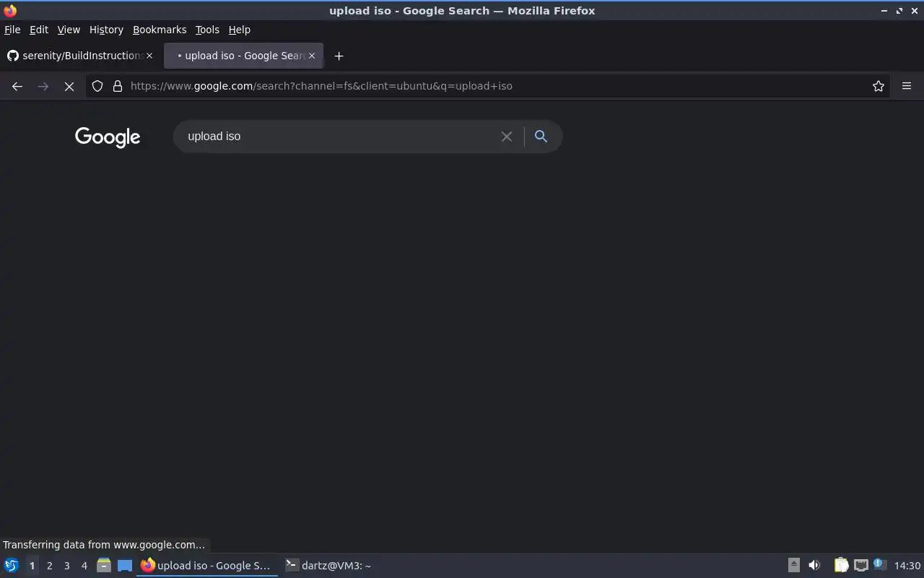924x578 pixels.
Task: Close the upload iso Google Search tab
Action: (312, 56)
